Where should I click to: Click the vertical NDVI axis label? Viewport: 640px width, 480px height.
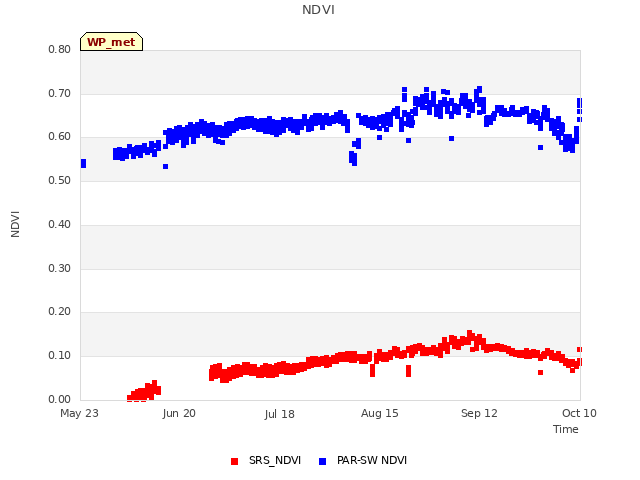tap(15, 224)
